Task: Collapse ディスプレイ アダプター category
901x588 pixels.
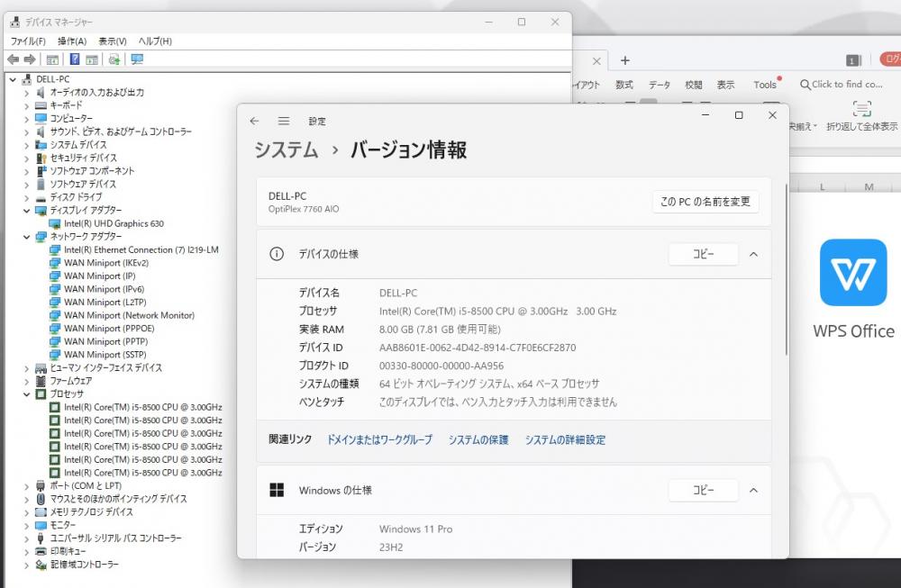Action: pyautogui.click(x=26, y=211)
